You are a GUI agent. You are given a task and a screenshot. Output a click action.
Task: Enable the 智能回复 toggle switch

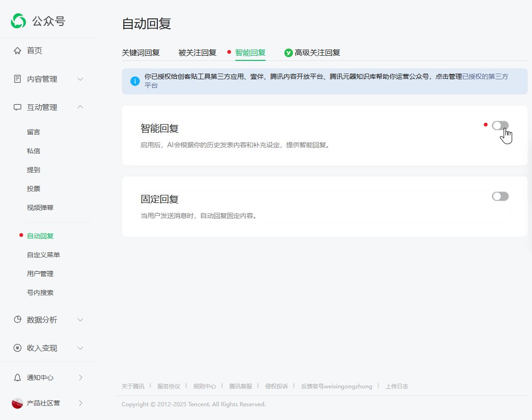[500, 125]
